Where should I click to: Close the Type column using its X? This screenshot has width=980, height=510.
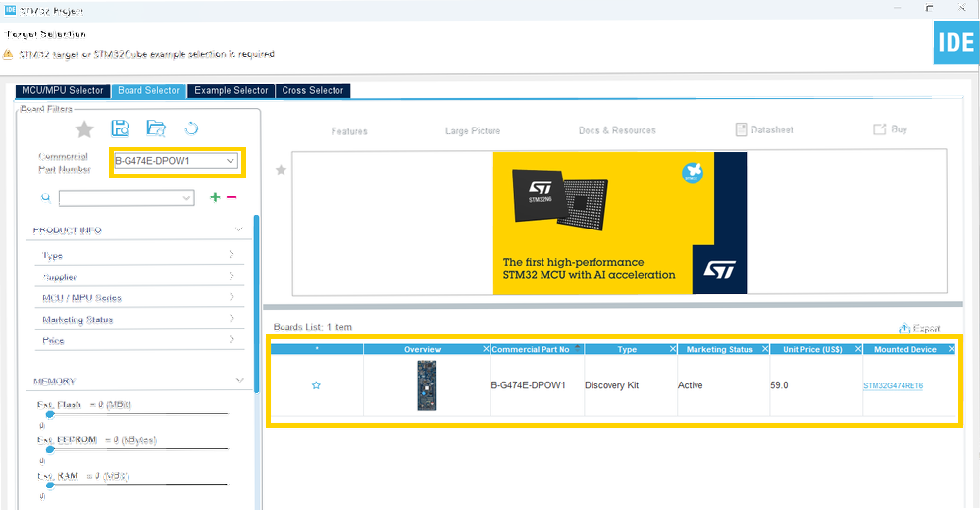point(673,349)
